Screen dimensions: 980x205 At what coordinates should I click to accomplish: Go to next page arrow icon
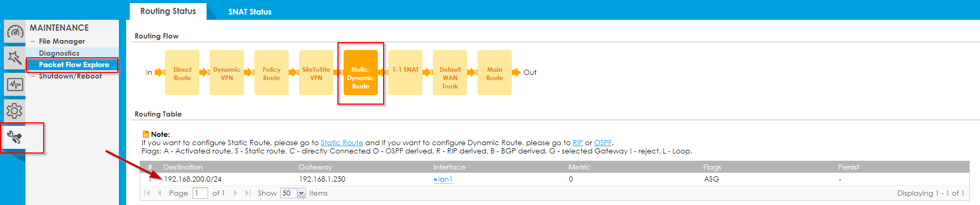[235, 193]
